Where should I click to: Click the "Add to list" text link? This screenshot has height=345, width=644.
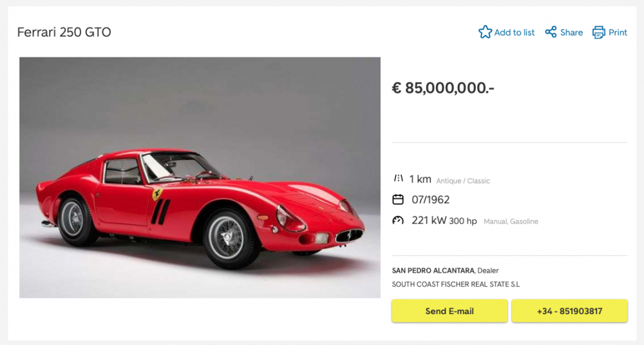tap(515, 32)
